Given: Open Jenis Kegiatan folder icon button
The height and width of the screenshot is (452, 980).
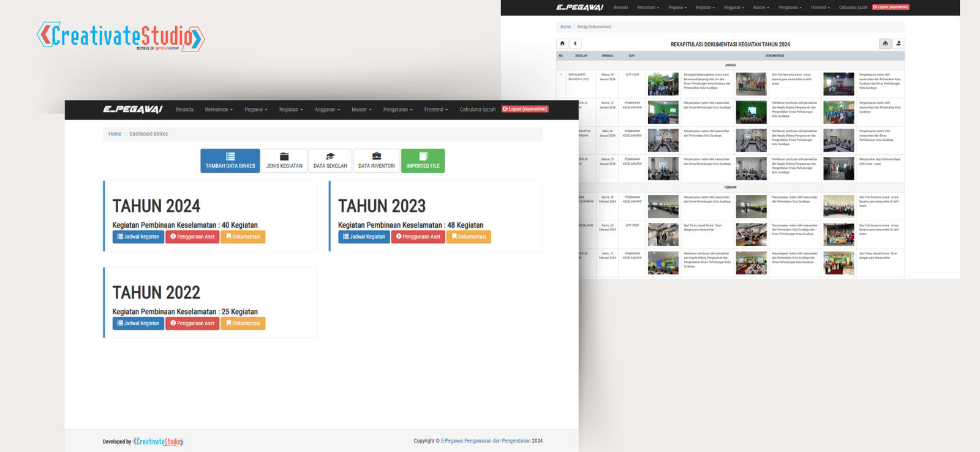Looking at the screenshot, I should pos(284,160).
